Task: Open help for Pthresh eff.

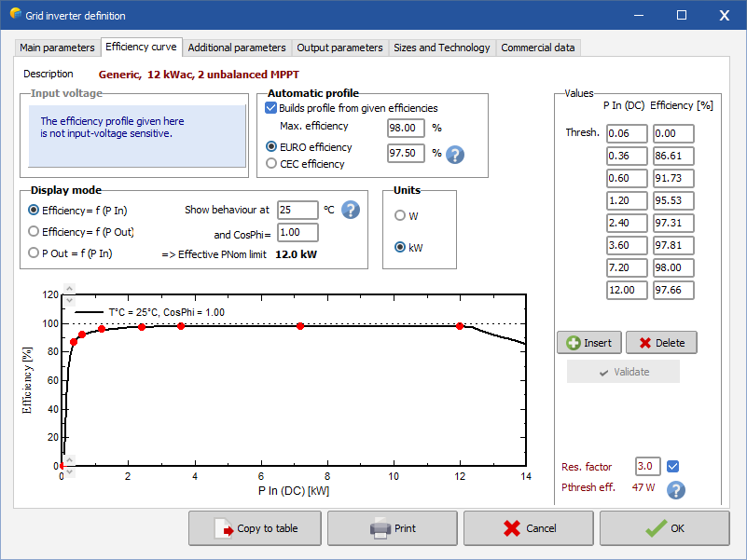Action: (x=675, y=489)
